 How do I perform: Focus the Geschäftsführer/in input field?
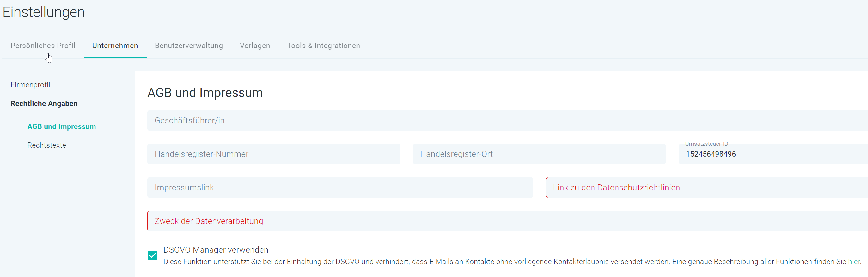point(507,120)
